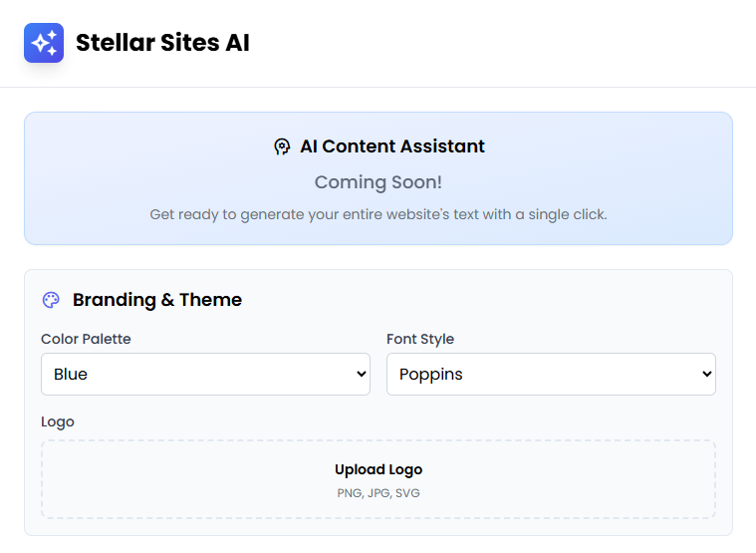Click the dashed logo upload area
Viewport: 756px width, 553px height.
[x=378, y=479]
